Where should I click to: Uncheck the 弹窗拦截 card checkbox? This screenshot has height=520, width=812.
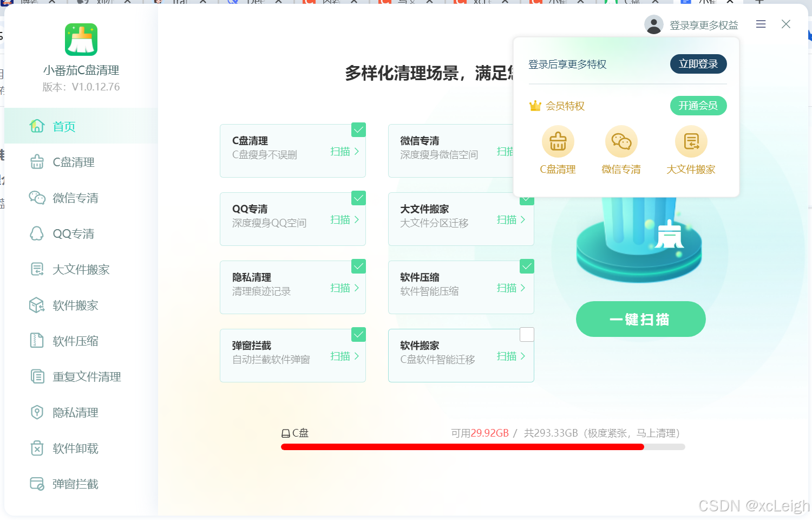point(358,334)
